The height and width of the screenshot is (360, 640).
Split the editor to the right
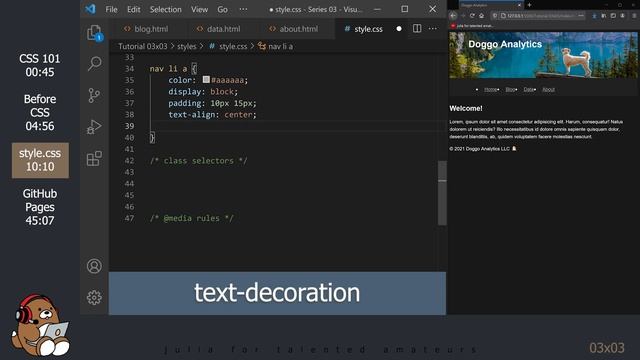pyautogui.click(x=417, y=29)
